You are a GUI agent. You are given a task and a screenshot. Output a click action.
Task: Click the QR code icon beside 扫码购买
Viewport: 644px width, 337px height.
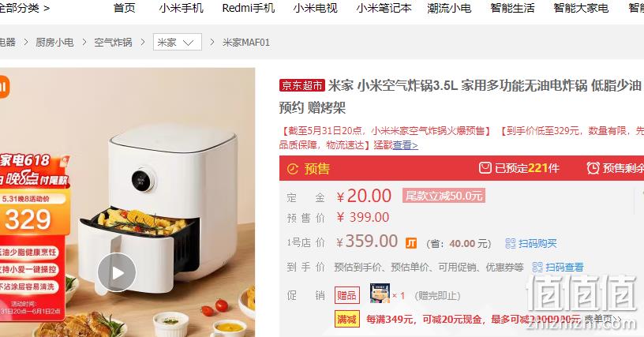coord(510,243)
